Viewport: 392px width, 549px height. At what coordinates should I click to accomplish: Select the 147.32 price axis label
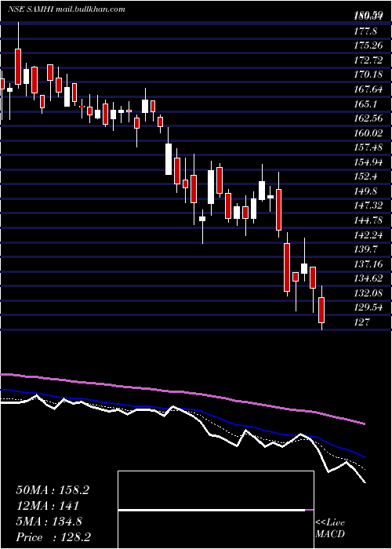[x=368, y=205]
